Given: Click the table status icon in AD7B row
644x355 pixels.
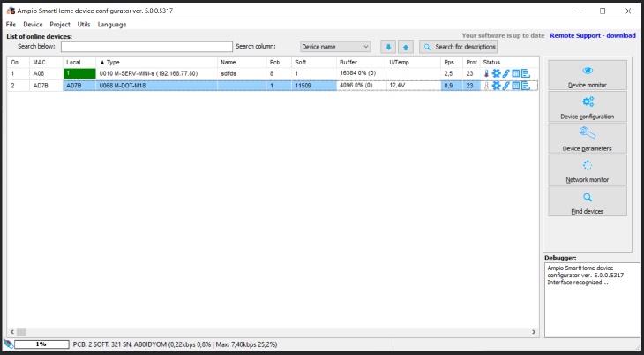Looking at the screenshot, I should (x=515, y=86).
